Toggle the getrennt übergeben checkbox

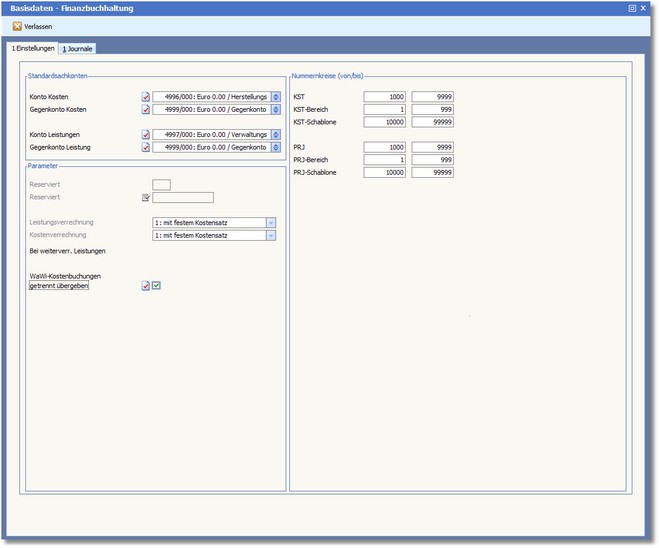tap(157, 286)
